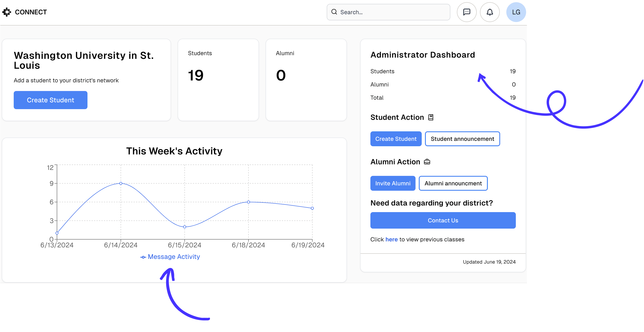Select the Students card showing 19

click(218, 80)
